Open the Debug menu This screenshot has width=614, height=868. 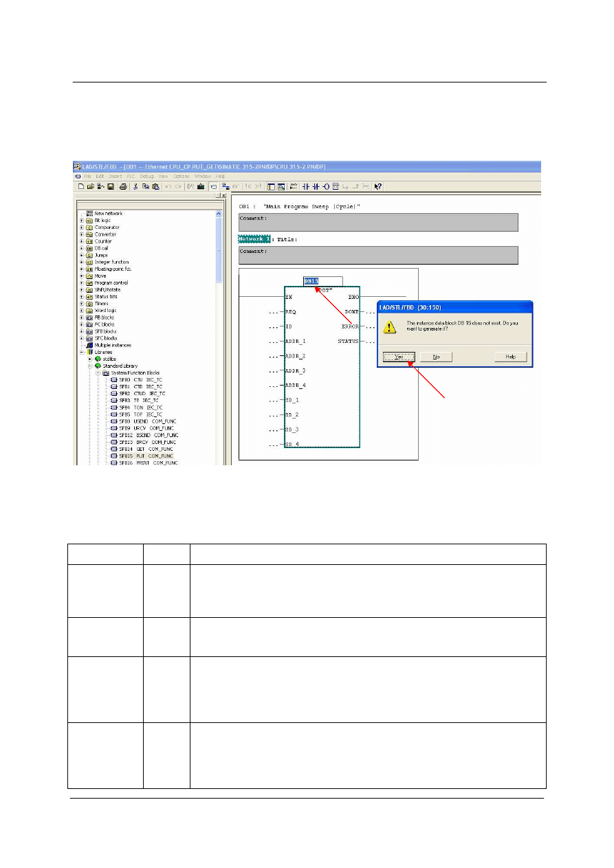point(147,177)
